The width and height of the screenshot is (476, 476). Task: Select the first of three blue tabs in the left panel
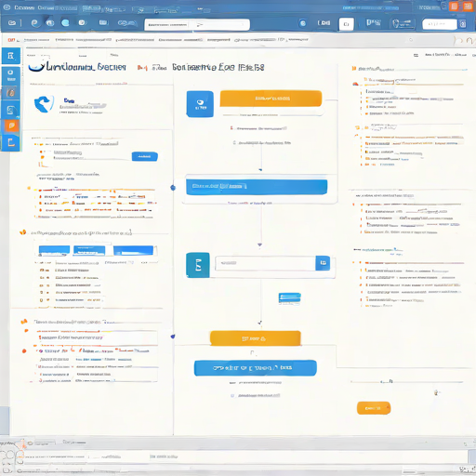54,250
